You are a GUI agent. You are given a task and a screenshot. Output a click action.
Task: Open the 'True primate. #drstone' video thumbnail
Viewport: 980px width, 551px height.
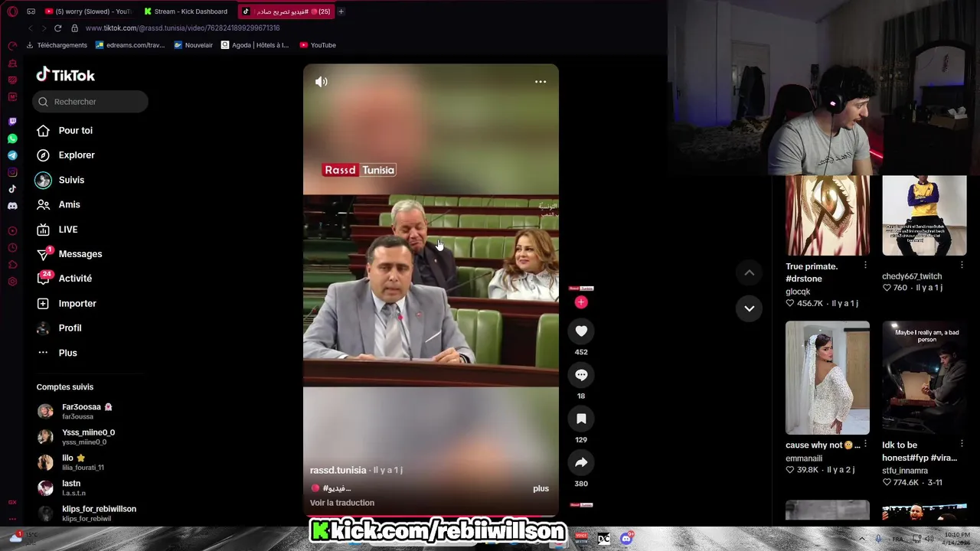click(x=828, y=216)
